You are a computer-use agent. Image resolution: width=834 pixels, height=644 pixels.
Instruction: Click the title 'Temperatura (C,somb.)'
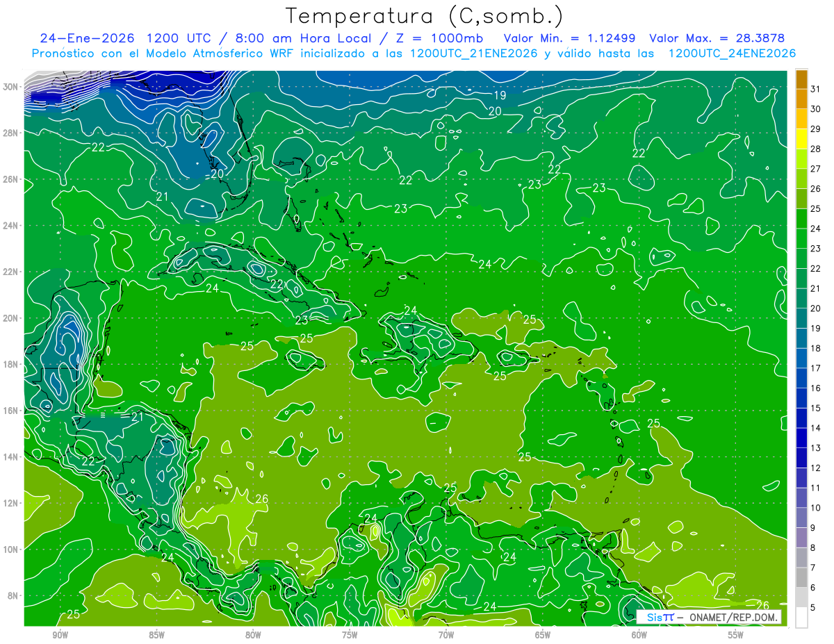tap(424, 16)
